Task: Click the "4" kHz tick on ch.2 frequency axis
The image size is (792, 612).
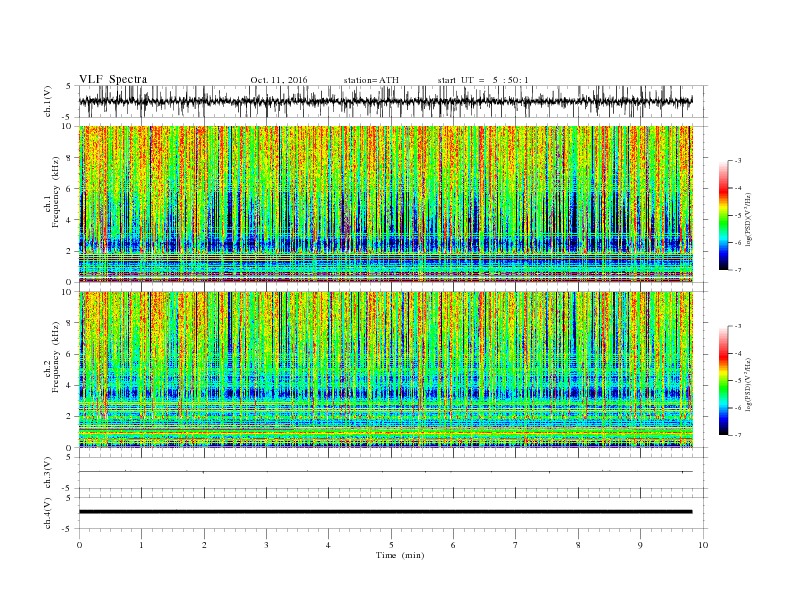Action: pyautogui.click(x=70, y=386)
